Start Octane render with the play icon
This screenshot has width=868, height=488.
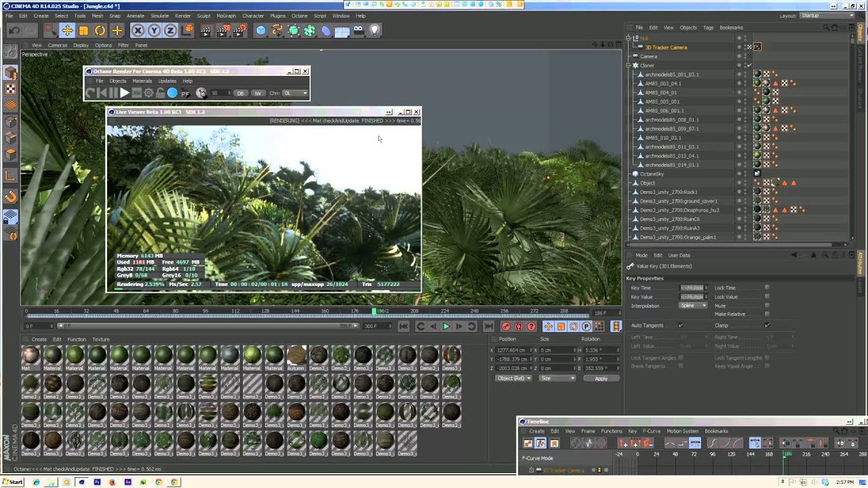click(125, 93)
